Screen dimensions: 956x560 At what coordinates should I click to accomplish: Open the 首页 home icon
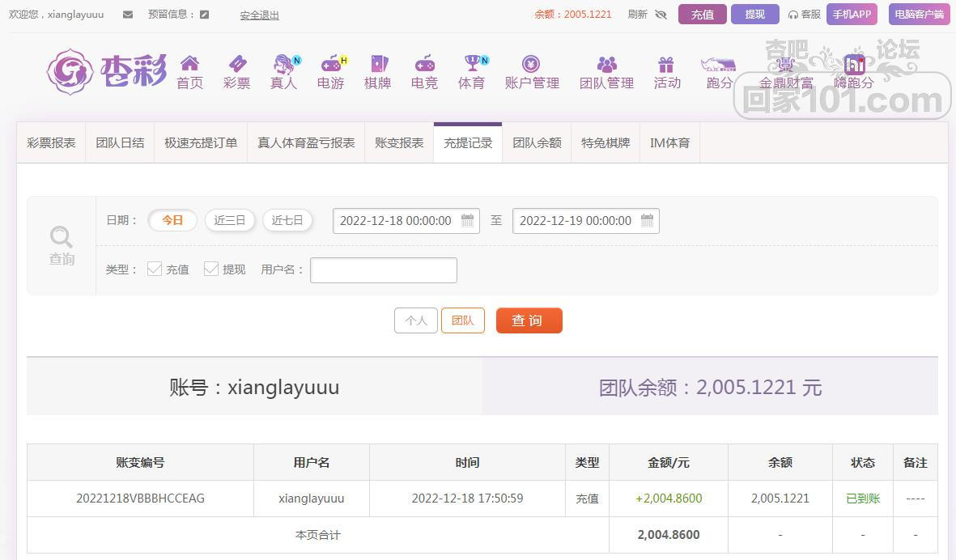point(189,63)
